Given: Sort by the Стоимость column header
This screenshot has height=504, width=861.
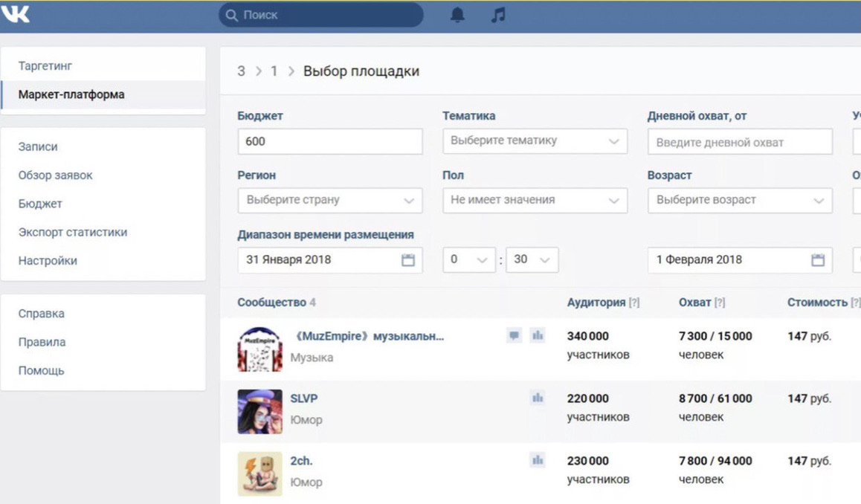Looking at the screenshot, I should coord(818,303).
